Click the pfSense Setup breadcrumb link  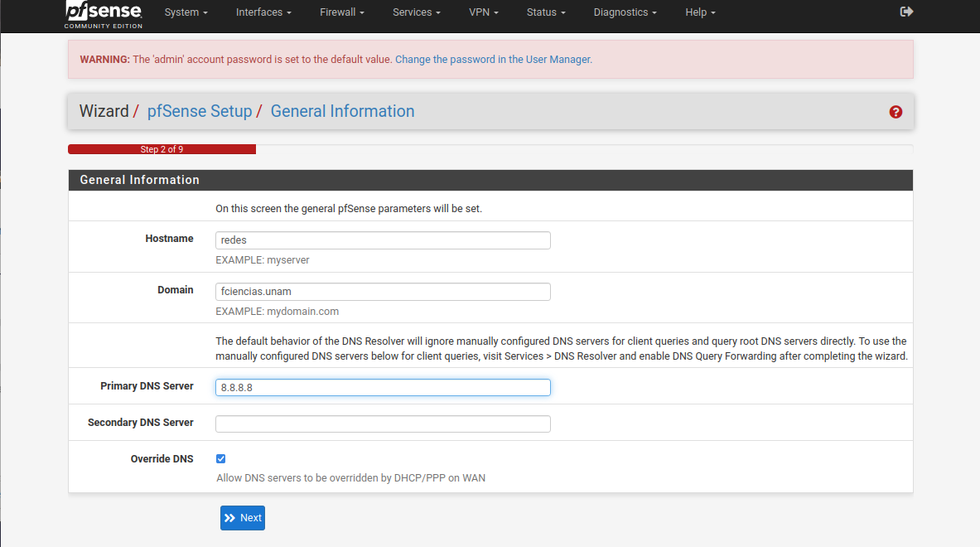point(199,111)
